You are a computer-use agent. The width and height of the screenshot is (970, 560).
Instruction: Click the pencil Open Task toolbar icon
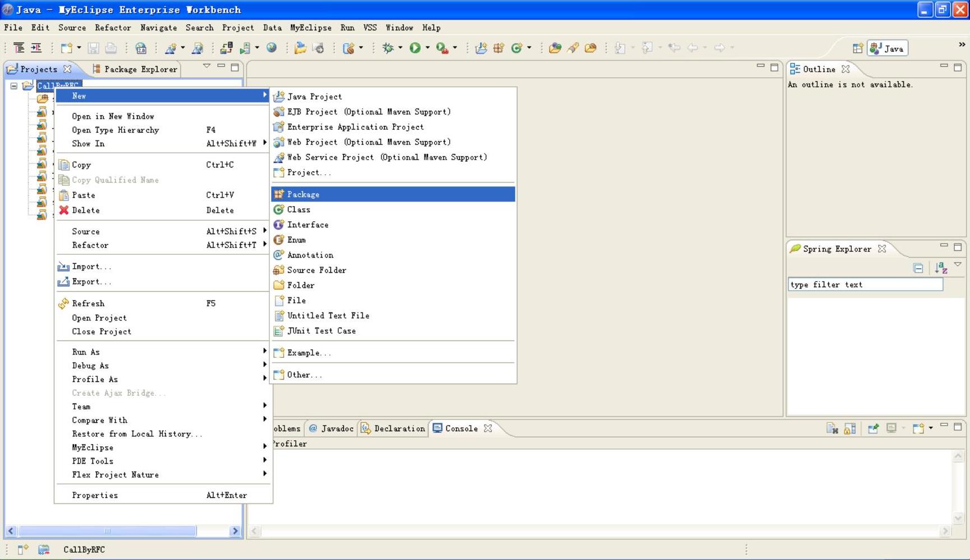click(572, 48)
